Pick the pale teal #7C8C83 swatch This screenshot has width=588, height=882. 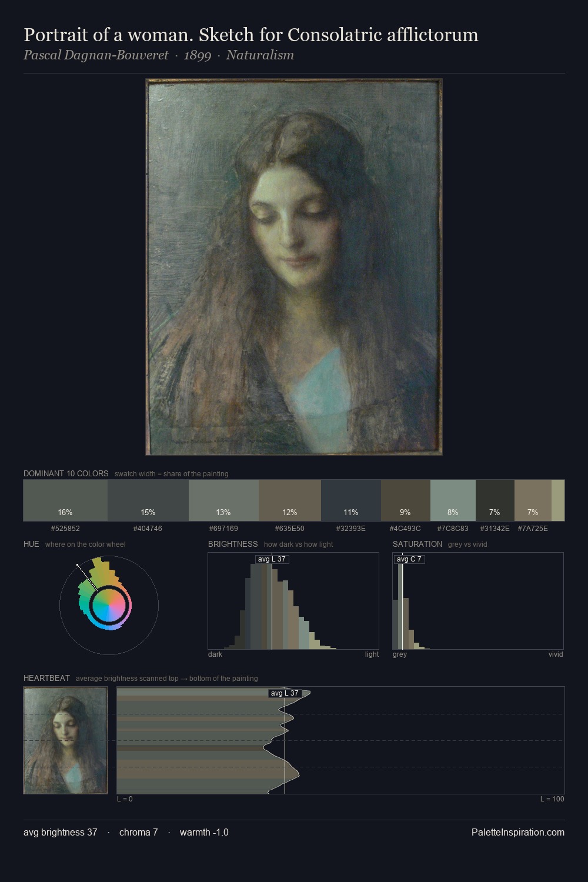pos(453,500)
